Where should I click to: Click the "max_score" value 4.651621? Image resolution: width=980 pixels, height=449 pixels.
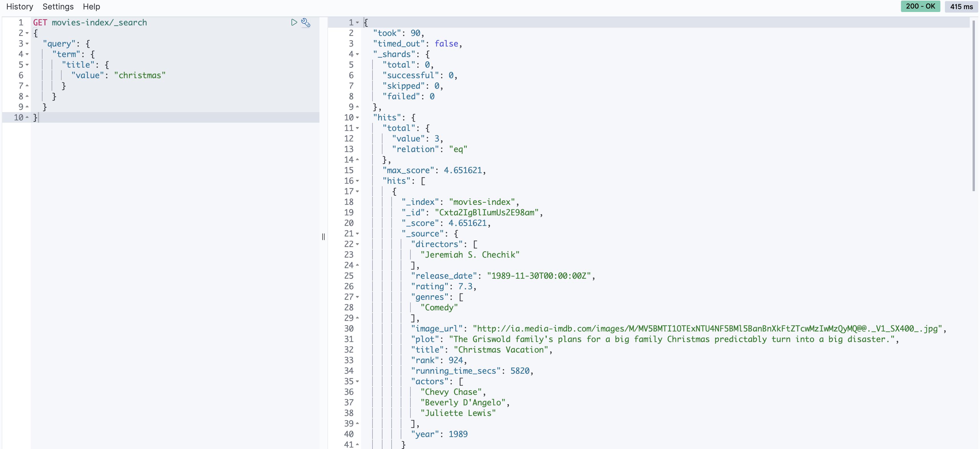click(x=463, y=171)
